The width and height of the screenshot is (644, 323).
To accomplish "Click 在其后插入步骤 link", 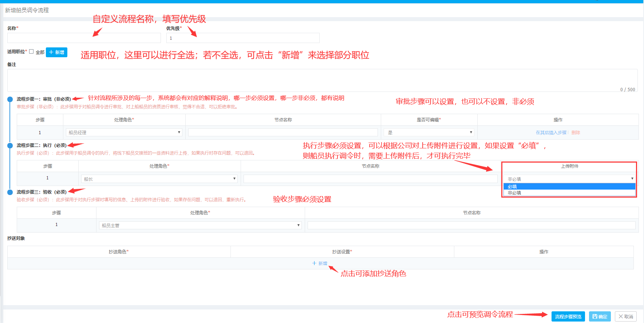I will [x=551, y=133].
